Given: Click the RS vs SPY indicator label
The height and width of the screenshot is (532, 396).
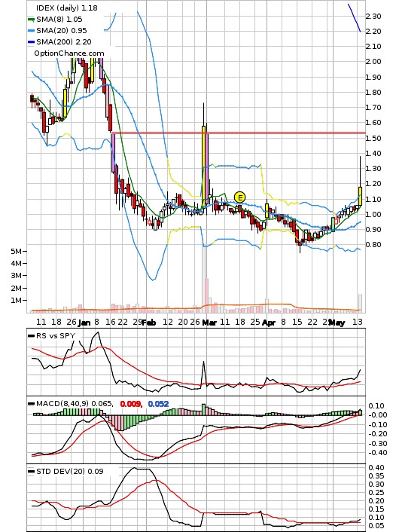Looking at the screenshot, I should coord(56,336).
